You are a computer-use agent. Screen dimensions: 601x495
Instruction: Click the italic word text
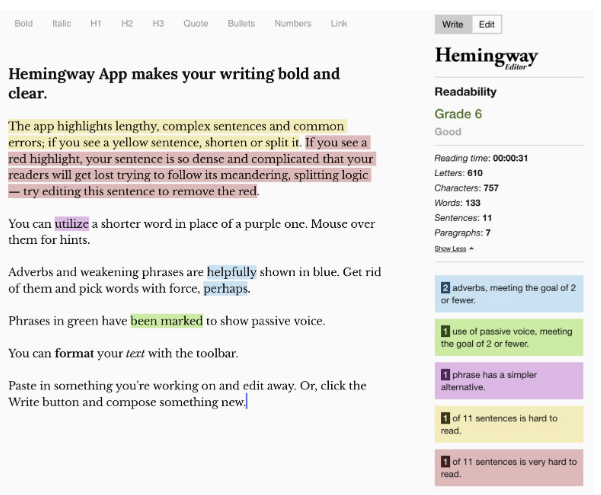(x=135, y=353)
